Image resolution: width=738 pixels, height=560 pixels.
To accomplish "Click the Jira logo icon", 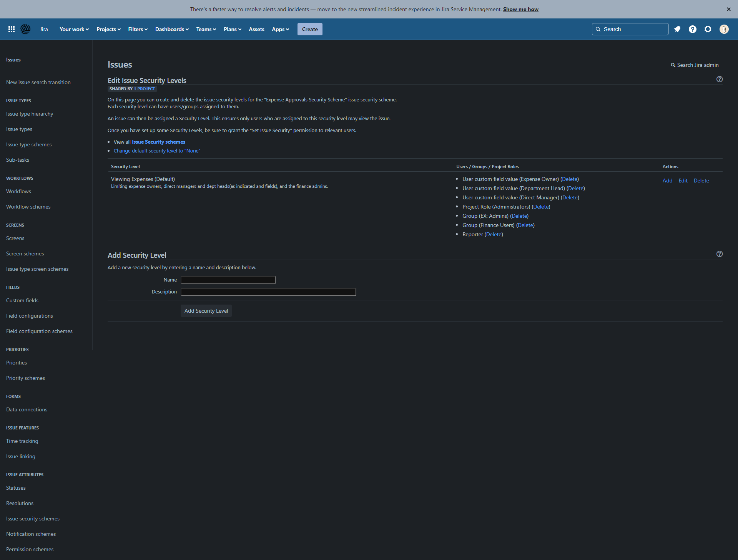I will pos(25,29).
